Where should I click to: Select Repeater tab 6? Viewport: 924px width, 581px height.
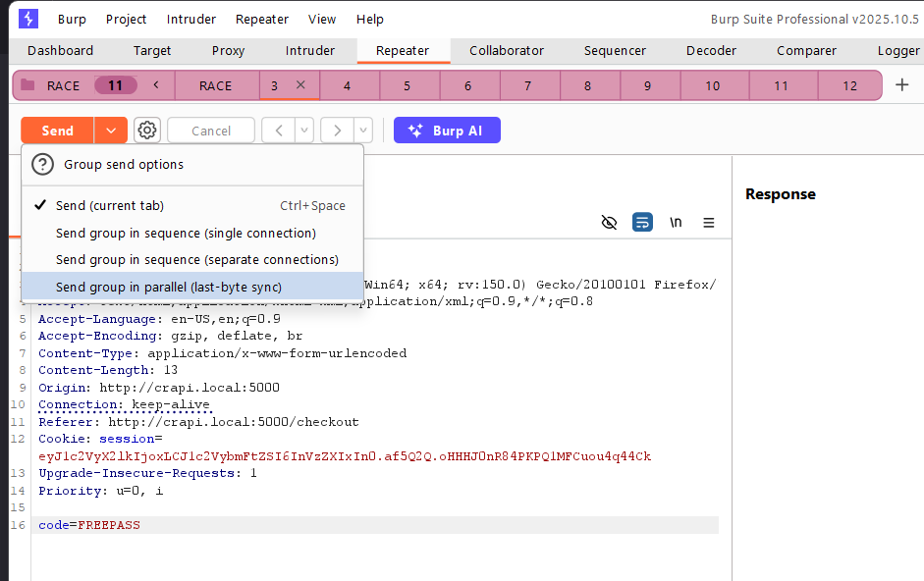pyautogui.click(x=467, y=85)
